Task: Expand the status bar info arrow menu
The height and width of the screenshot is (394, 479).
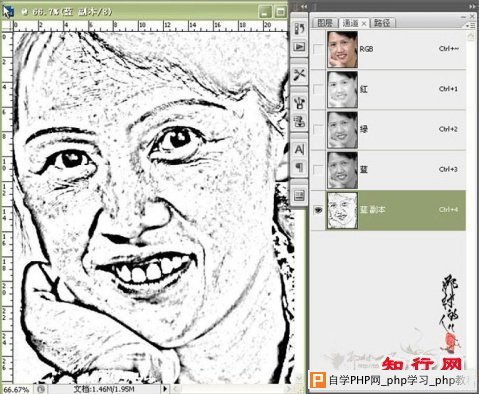Action: click(x=165, y=389)
